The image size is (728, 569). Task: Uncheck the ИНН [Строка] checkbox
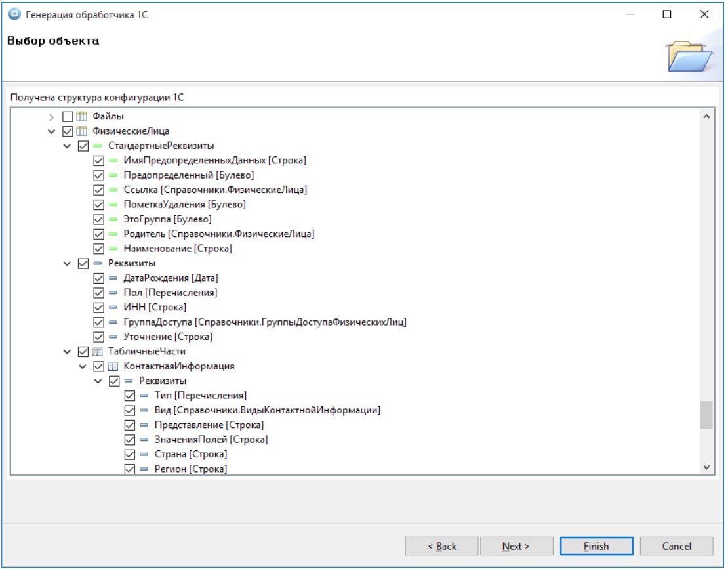pos(98,308)
